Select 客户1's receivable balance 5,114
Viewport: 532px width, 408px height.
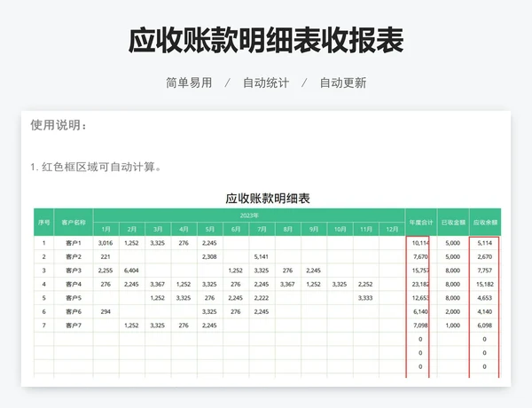484,243
